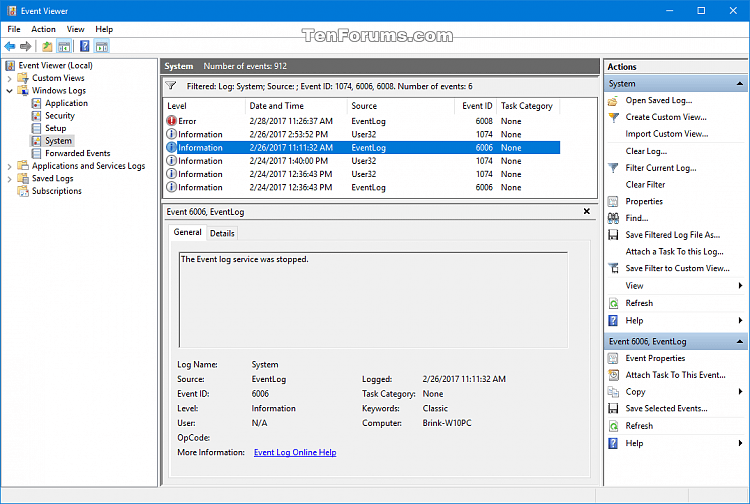Viewport: 750px width, 504px height.
Task: Maximize the Event Viewer window
Action: [x=701, y=11]
